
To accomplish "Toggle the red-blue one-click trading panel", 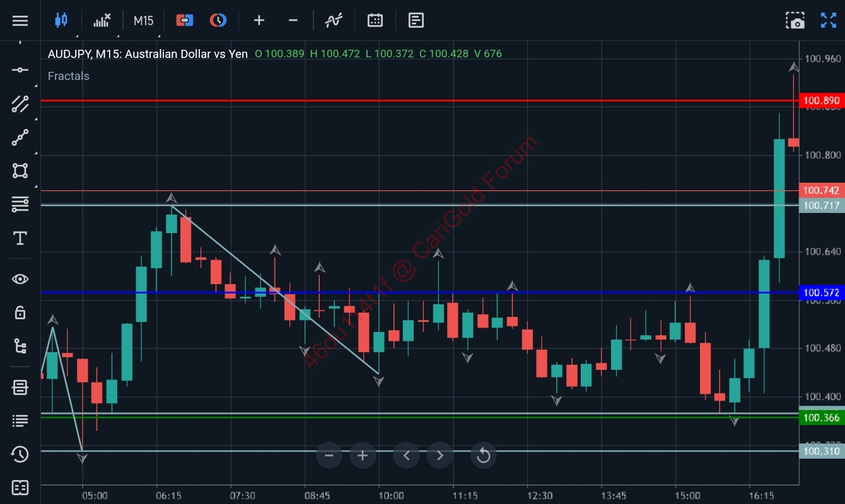I will [185, 21].
